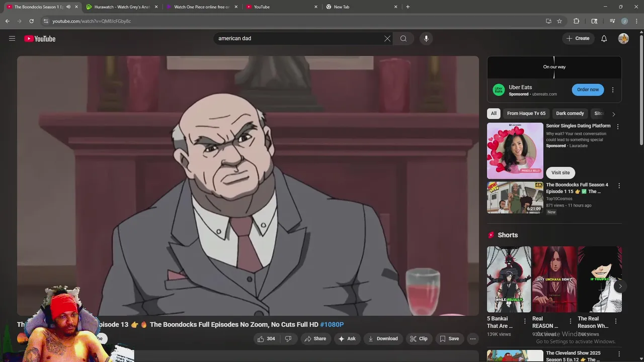Screen dimensions: 644x362
Task: Open the Ask AI button
Action: 347,339
